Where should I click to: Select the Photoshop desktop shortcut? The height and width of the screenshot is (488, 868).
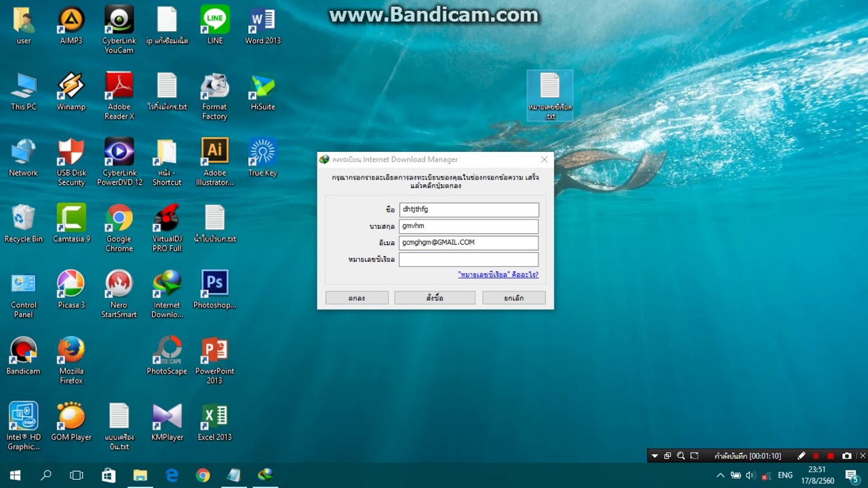point(214,290)
